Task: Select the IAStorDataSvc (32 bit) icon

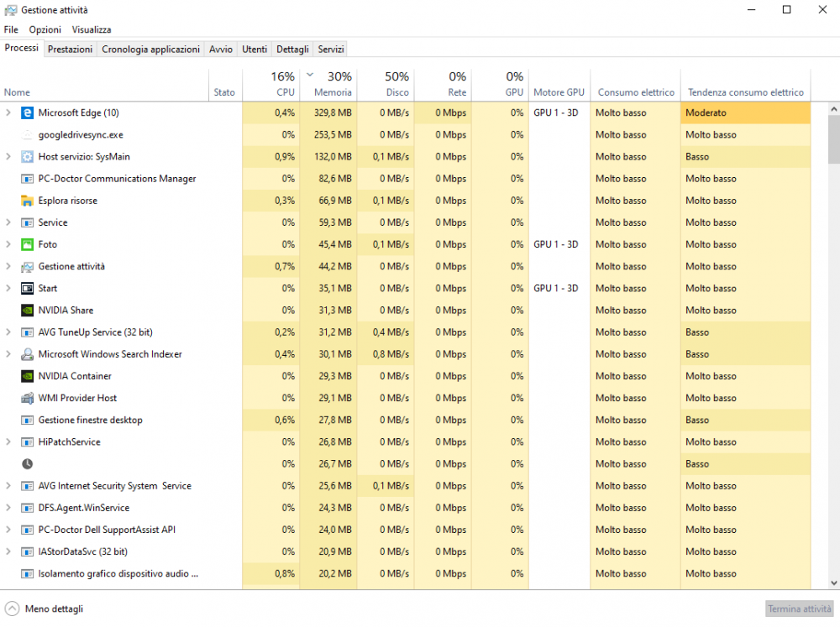Action: pyautogui.click(x=27, y=552)
